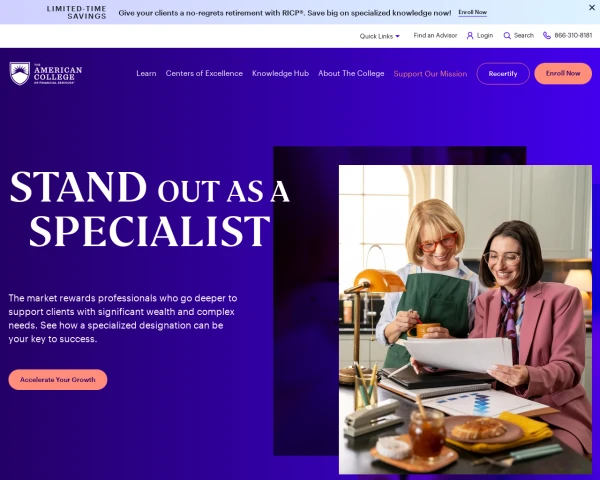Dismiss the limited-time savings banner
The width and height of the screenshot is (600, 480).
[x=592, y=8]
